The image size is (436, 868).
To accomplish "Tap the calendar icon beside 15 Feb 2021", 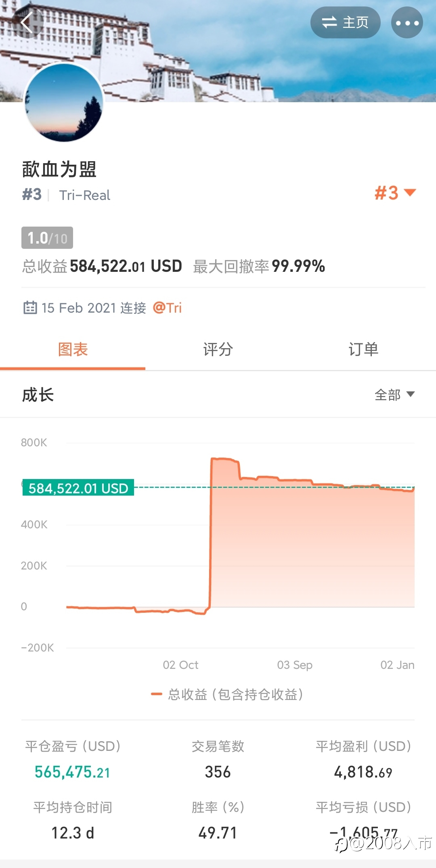I will (x=30, y=307).
